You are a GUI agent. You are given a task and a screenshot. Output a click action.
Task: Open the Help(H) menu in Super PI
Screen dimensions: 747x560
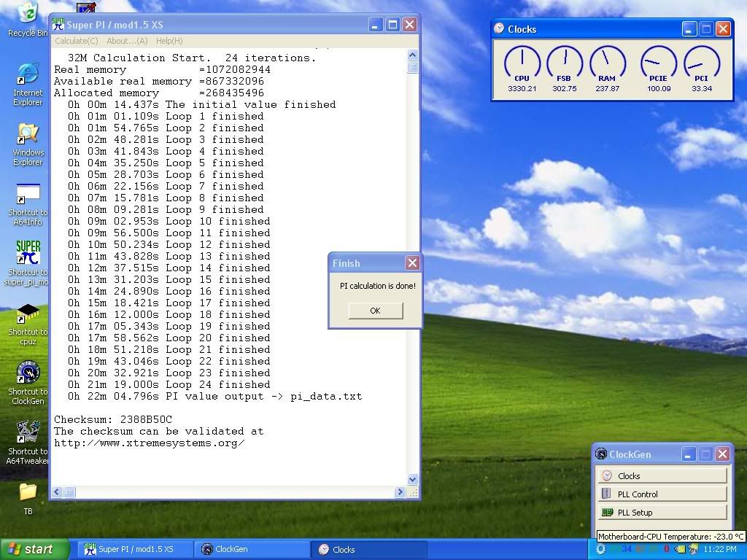tap(169, 41)
